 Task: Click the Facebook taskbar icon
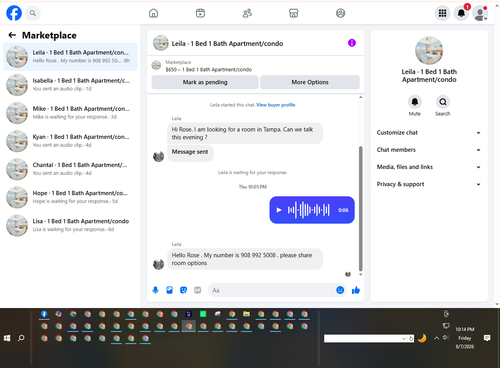coord(44,314)
